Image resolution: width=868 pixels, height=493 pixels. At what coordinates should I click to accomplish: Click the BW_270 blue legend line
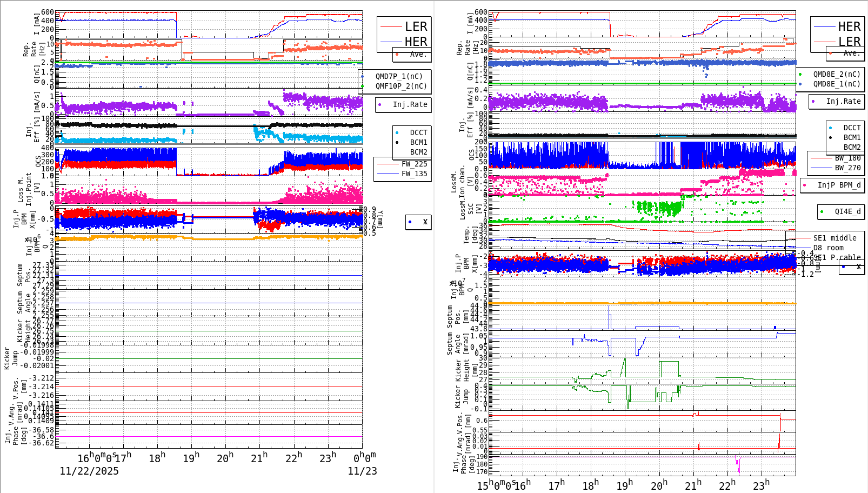(x=821, y=168)
